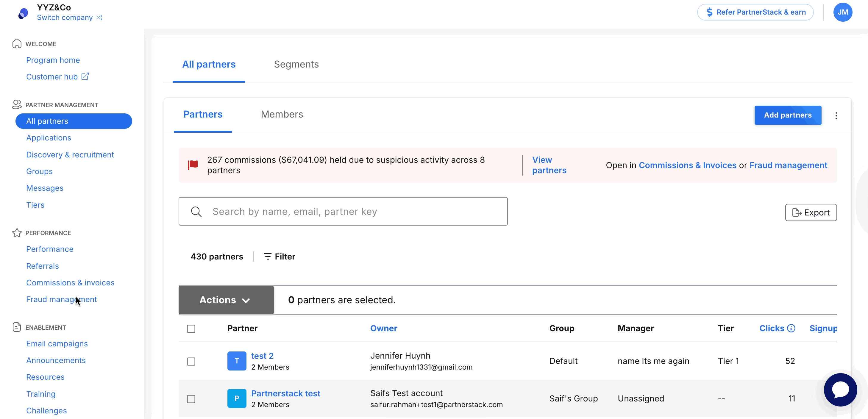Open the JM user avatar
Screen dimensions: 868x419
[x=842, y=12]
